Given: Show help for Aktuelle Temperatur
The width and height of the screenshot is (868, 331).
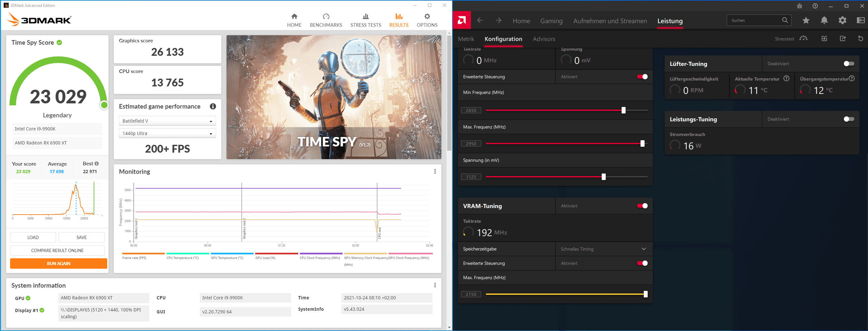Looking at the screenshot, I should [x=787, y=79].
